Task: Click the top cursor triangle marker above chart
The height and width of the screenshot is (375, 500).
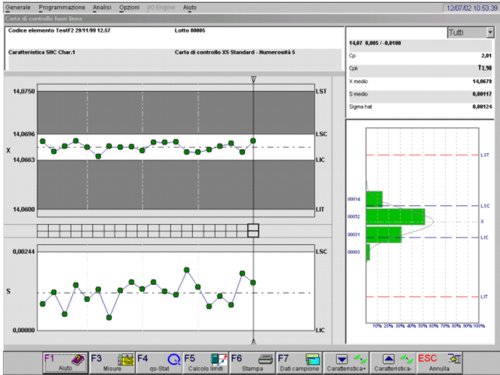Action: [x=253, y=79]
